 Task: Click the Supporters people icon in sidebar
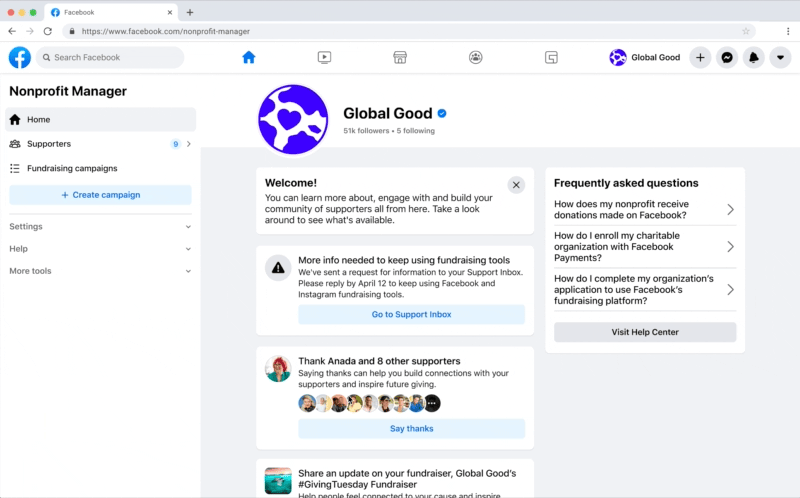pyautogui.click(x=15, y=144)
